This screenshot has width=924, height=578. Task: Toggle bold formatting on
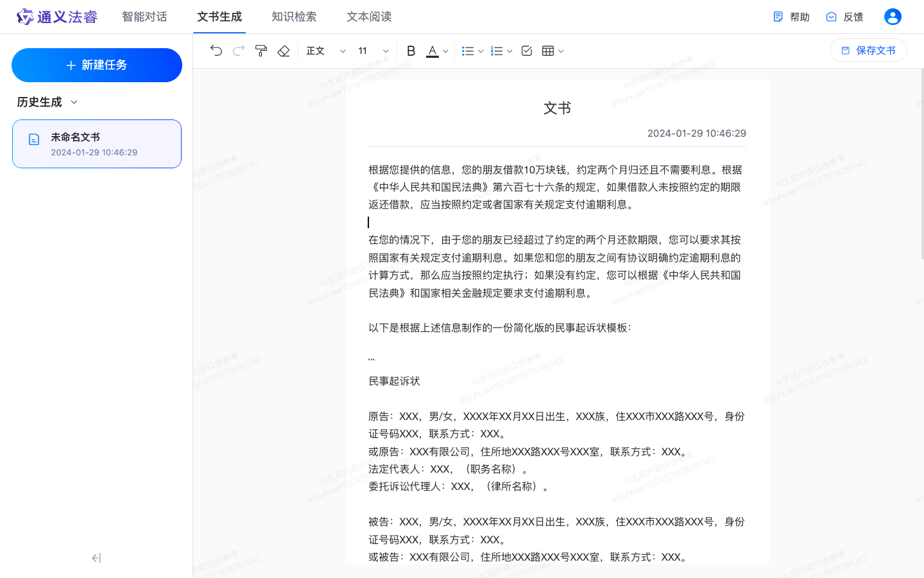coord(411,50)
